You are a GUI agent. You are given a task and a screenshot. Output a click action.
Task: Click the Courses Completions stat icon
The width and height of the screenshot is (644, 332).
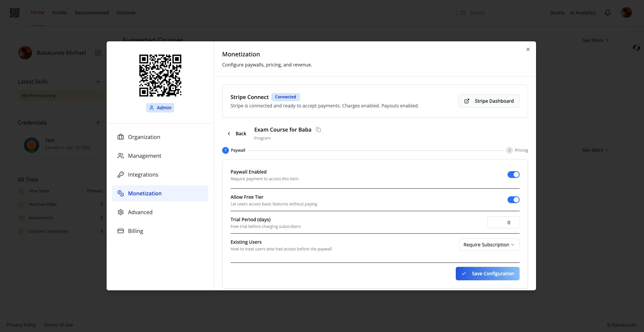pos(21,231)
